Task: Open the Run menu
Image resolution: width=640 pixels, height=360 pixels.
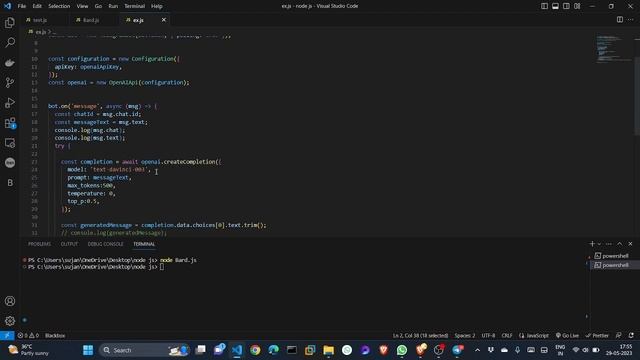Action: 113,6
